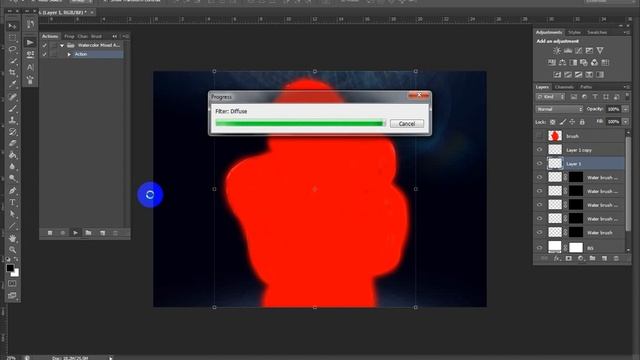
Task: Select the Crop tool
Action: (12, 73)
